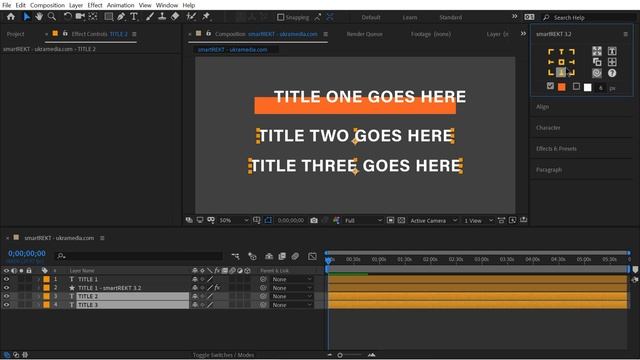Click smartREKT spiral icon

pos(597,73)
